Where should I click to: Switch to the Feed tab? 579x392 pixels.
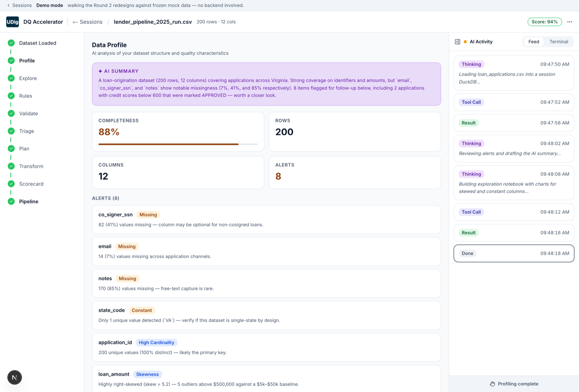(x=534, y=42)
